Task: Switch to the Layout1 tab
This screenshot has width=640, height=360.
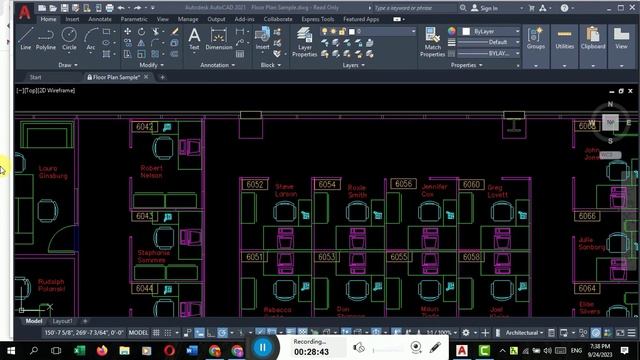Action: 62,321
